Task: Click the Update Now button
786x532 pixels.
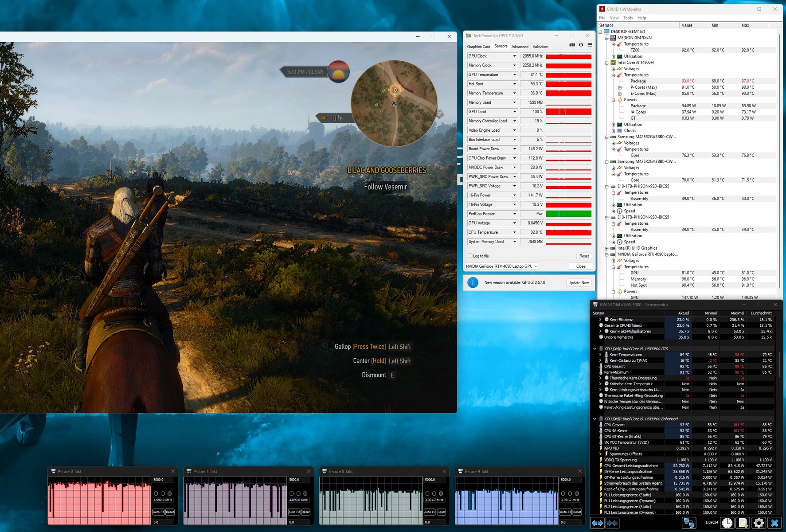Action: pos(579,283)
